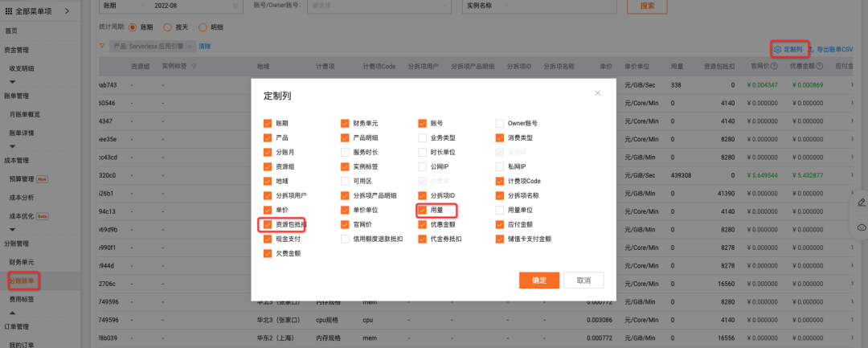Click the pencil feedback icon on right edge
868x348 pixels.
point(862,202)
